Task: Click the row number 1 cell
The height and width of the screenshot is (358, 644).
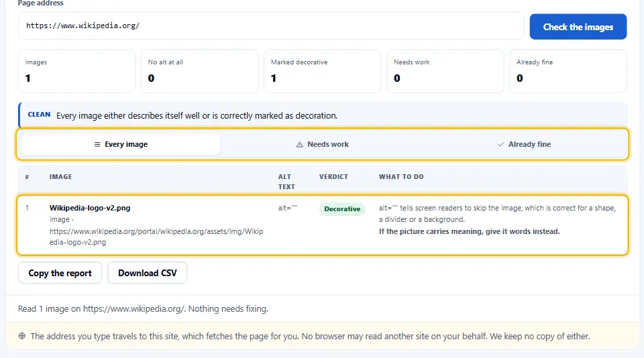Action: point(27,208)
